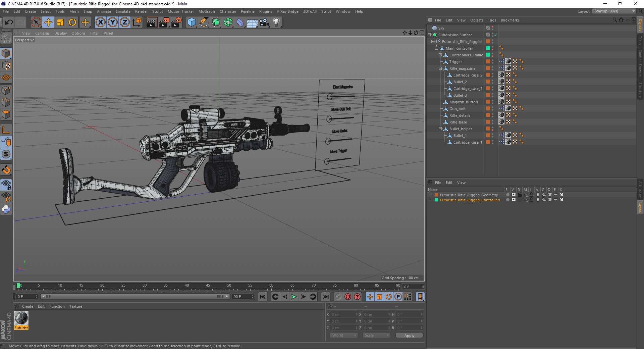This screenshot has width=644, height=349.
Task: Toggle X-axis lock
Action: pos(100,22)
